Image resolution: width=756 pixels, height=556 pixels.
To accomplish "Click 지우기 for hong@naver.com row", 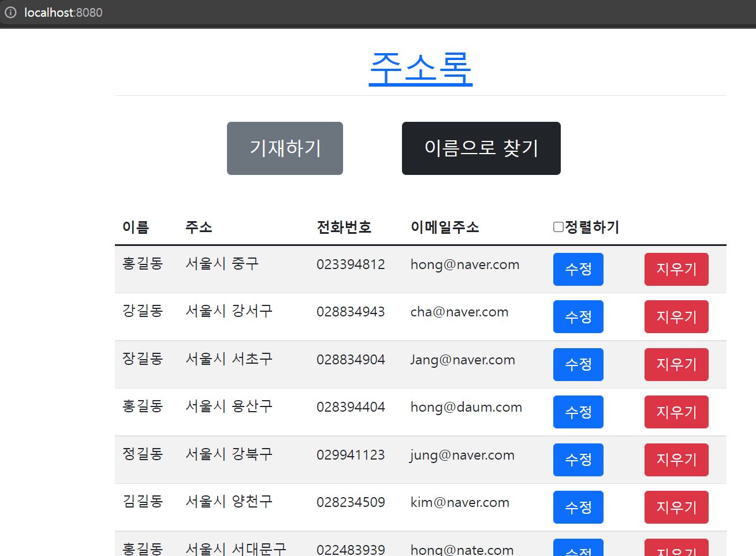I will coord(676,269).
